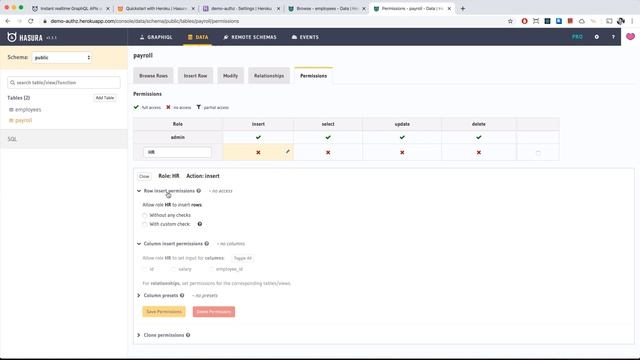
Task: Click info icon beside Row insert permissions
Action: pyautogui.click(x=199, y=191)
